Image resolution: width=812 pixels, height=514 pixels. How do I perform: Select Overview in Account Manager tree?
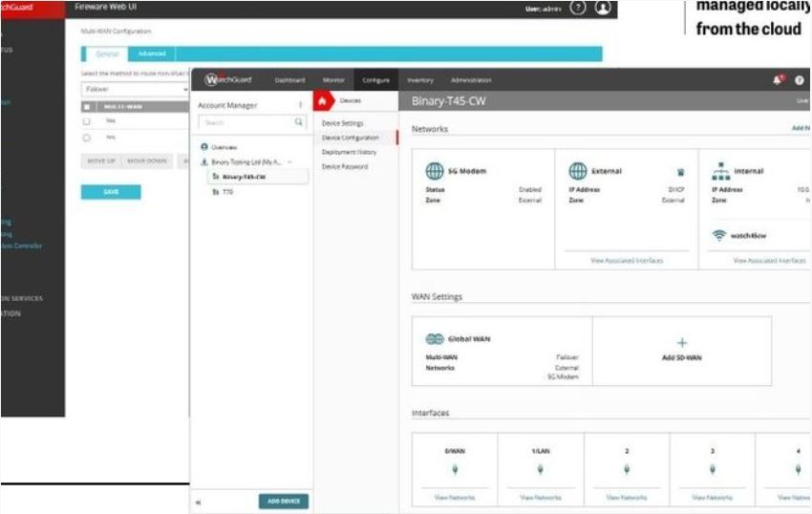click(224, 147)
